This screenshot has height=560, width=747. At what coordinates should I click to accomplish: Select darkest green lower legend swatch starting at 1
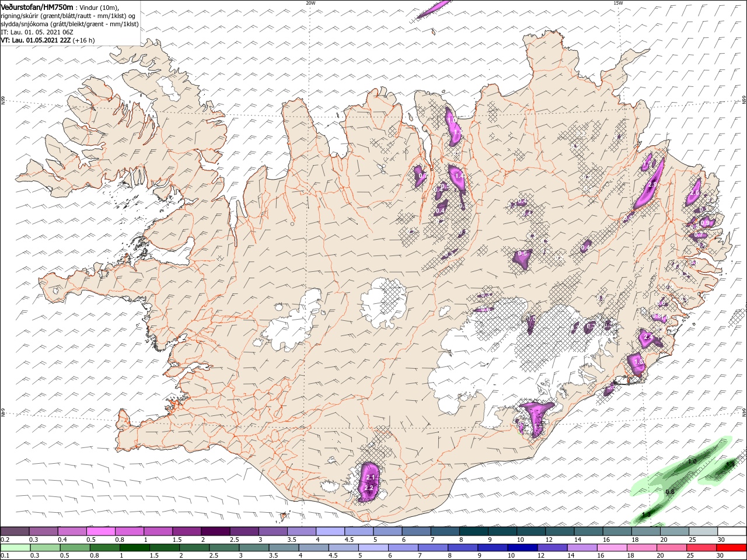(135, 548)
